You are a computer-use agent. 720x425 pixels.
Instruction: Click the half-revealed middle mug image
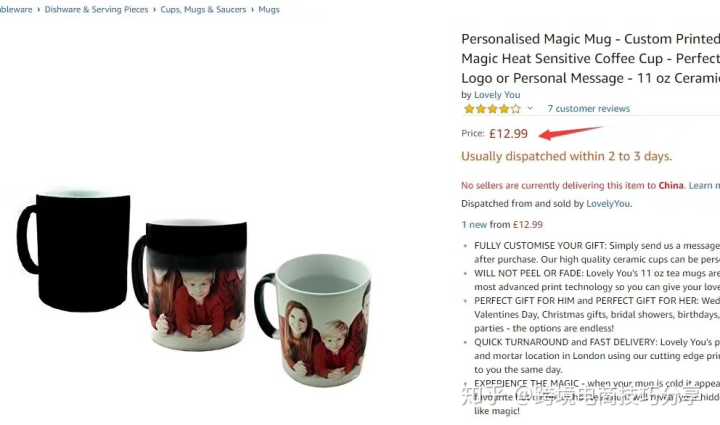(x=189, y=285)
